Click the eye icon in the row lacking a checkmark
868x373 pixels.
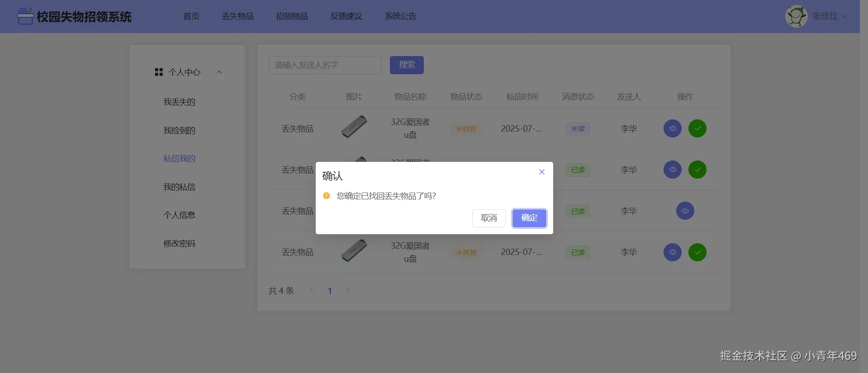pos(685,211)
